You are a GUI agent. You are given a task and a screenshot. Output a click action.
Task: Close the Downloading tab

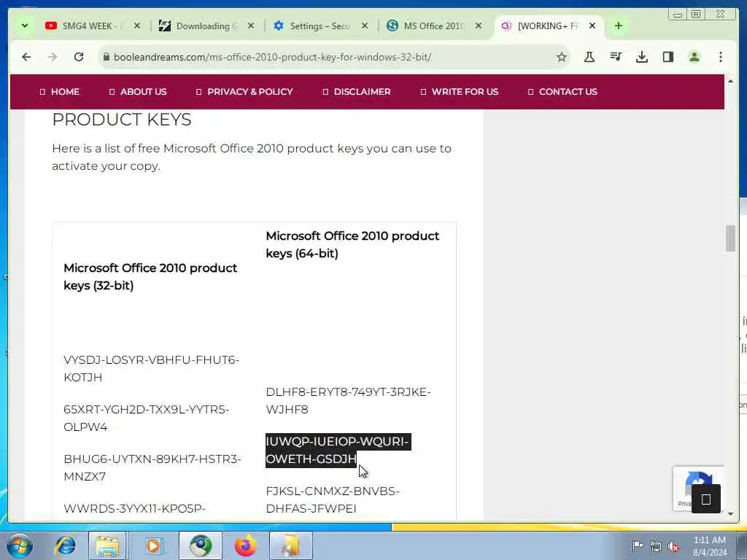click(251, 26)
